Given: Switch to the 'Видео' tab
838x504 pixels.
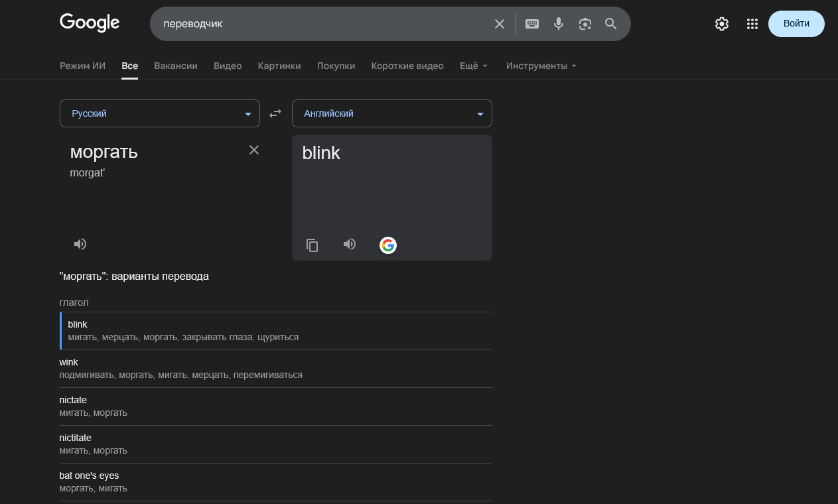Looking at the screenshot, I should click(x=228, y=66).
